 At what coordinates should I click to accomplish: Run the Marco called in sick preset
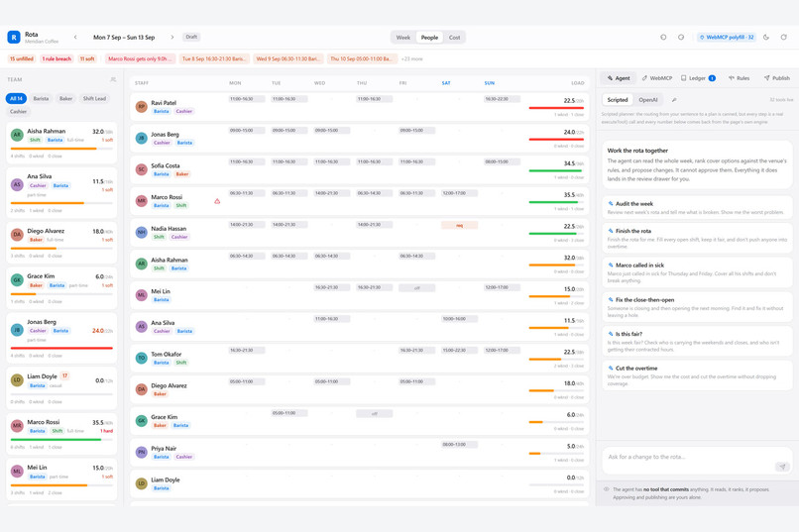tap(697, 272)
